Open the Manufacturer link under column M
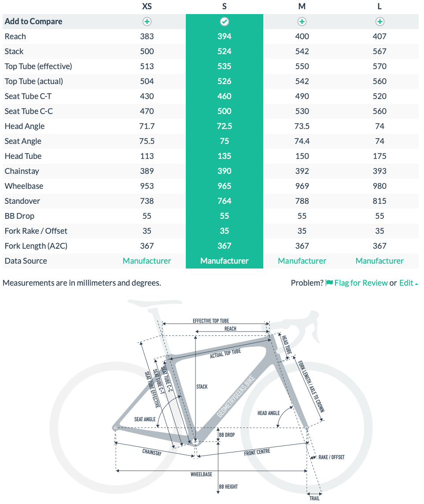This screenshot has width=424, height=504. click(302, 261)
